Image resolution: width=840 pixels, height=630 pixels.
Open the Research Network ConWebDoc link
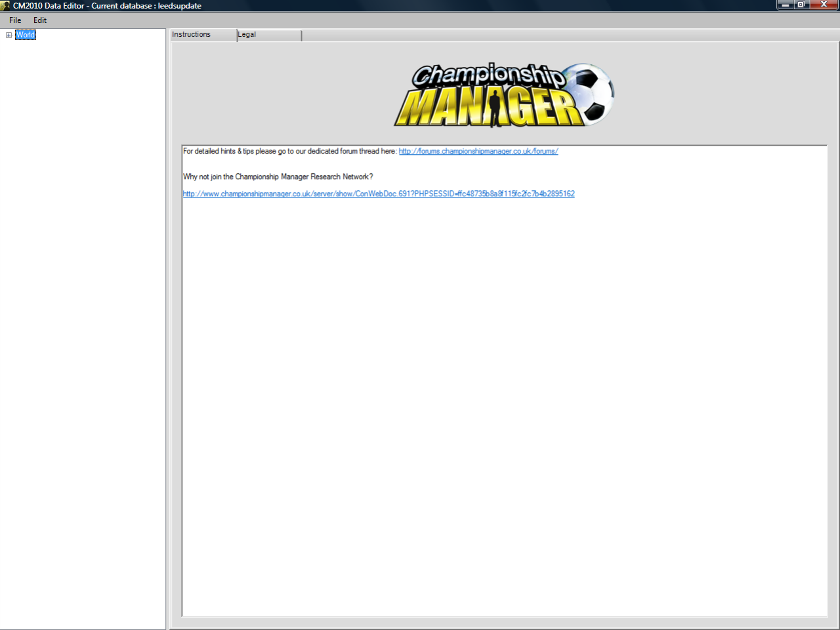379,194
